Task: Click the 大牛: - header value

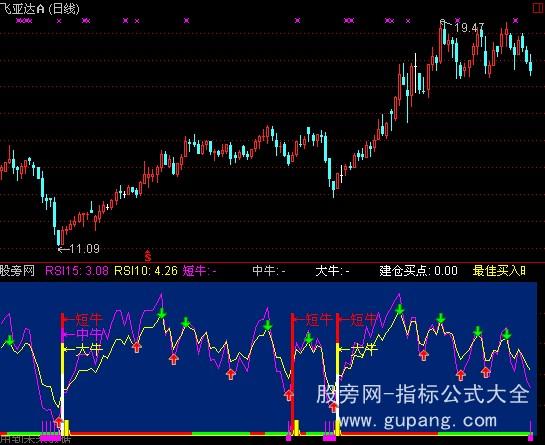Action: pyautogui.click(x=332, y=270)
